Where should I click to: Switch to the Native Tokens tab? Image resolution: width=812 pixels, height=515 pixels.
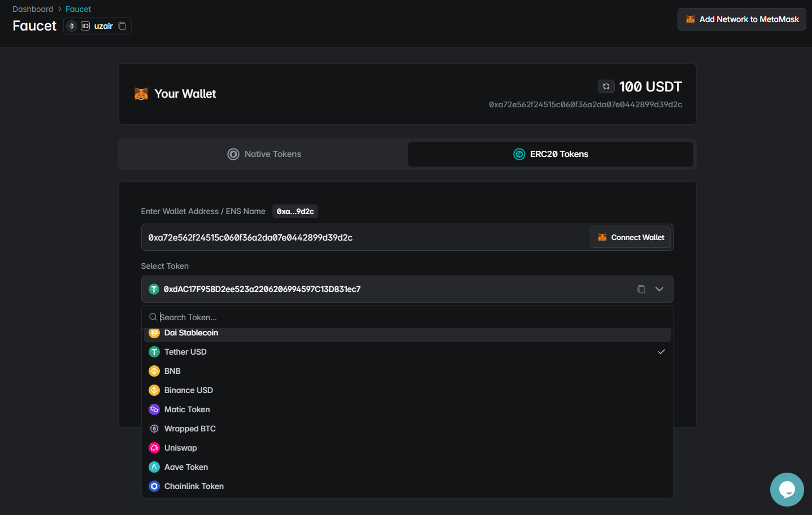(x=264, y=154)
